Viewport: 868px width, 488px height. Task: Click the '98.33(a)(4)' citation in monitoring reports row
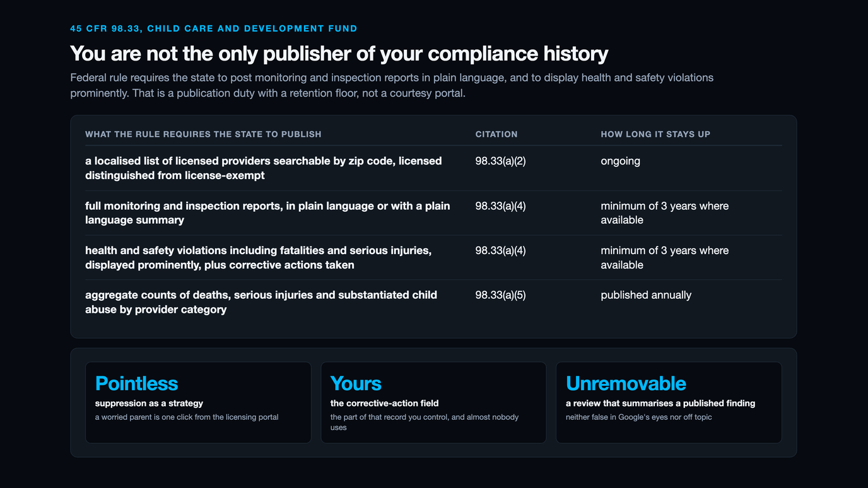point(500,206)
